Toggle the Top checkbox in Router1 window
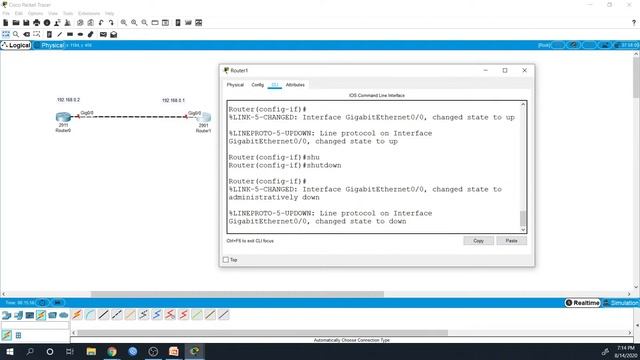The image size is (640, 360). click(226, 260)
